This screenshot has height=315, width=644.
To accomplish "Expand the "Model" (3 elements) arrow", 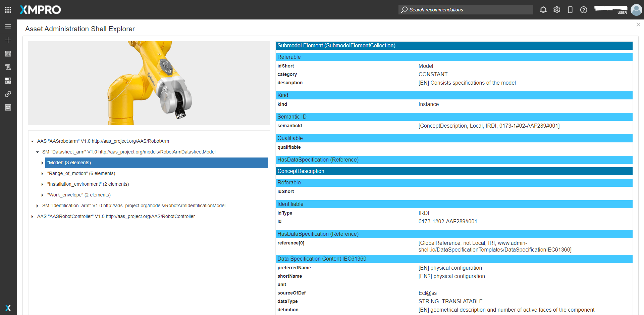I will [42, 163].
